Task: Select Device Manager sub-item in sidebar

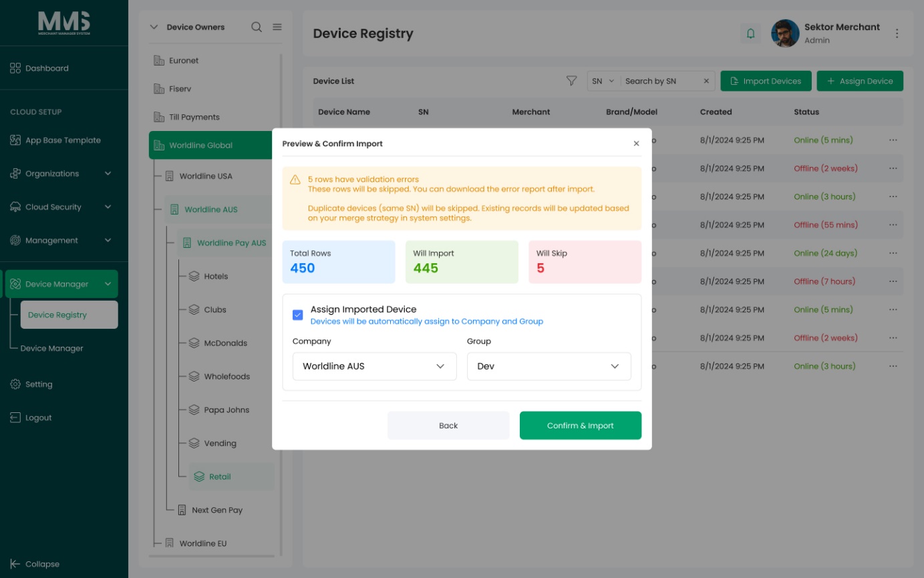Action: pos(52,348)
